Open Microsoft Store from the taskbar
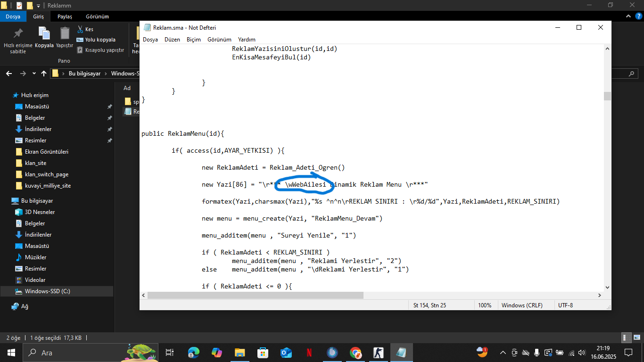 tap(263, 353)
